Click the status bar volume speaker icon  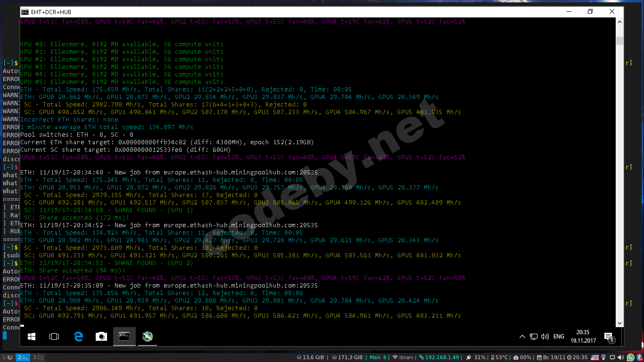[621, 358]
